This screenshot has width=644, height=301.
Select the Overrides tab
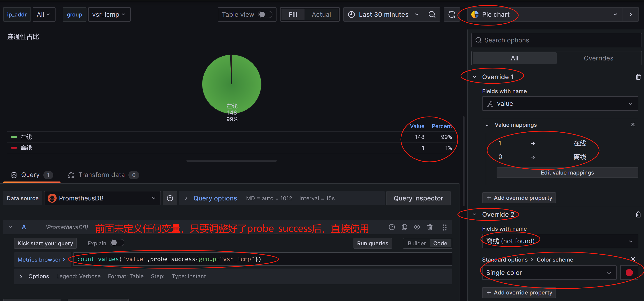tap(598, 58)
